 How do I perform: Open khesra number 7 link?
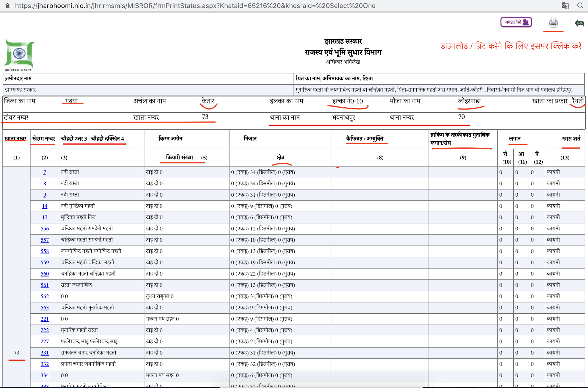pos(45,172)
